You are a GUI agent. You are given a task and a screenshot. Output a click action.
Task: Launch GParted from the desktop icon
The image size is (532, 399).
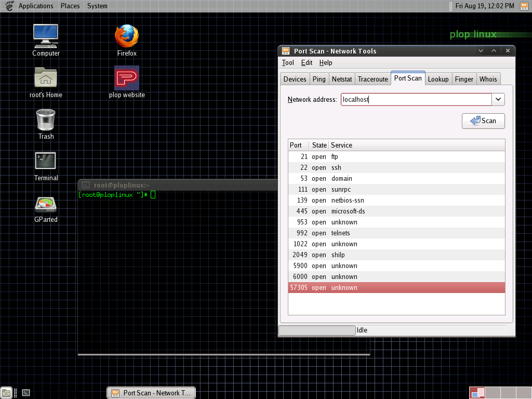click(x=46, y=210)
